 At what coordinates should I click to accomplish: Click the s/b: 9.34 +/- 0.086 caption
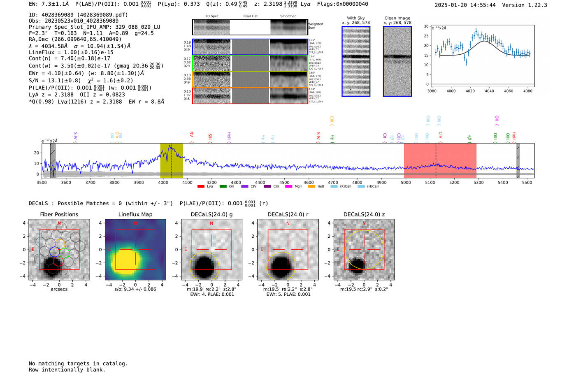pyautogui.click(x=135, y=289)
